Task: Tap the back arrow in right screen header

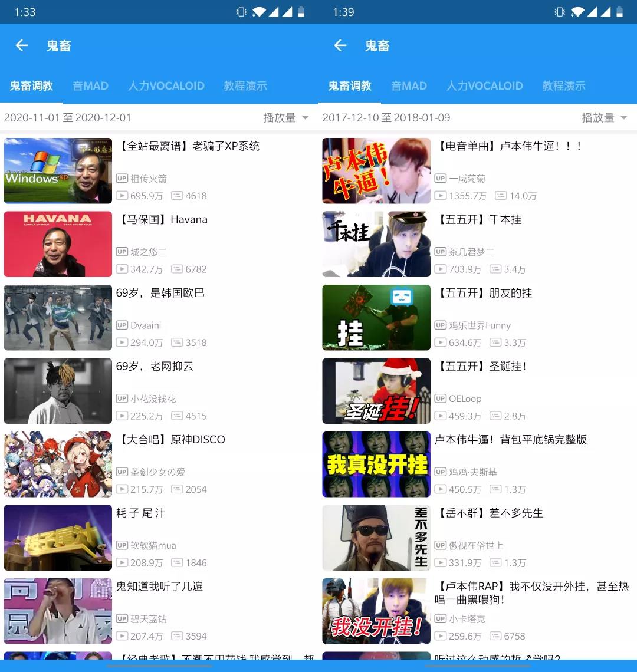Action: pyautogui.click(x=340, y=45)
